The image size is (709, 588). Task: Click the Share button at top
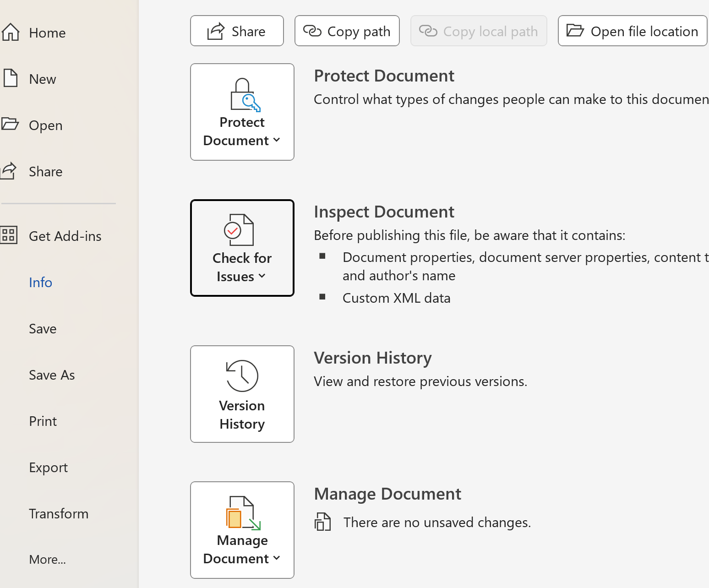(237, 31)
